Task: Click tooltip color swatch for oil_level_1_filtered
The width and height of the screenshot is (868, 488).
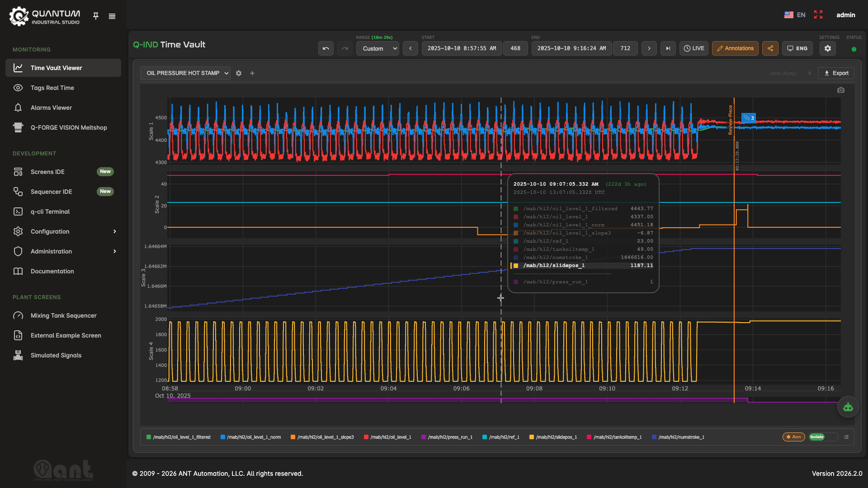Action: 516,209
